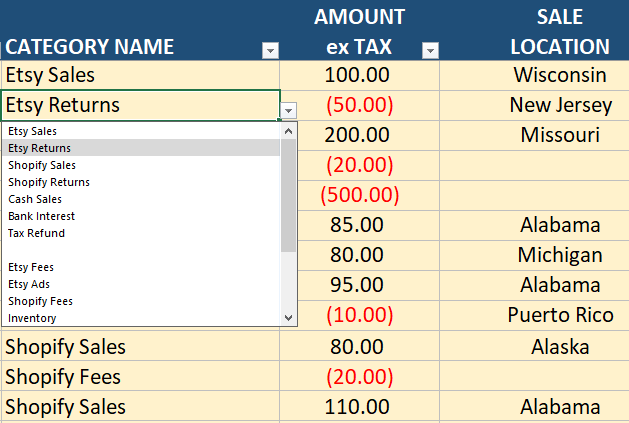Select Etsy Sales in the dropdown list

coord(141,131)
